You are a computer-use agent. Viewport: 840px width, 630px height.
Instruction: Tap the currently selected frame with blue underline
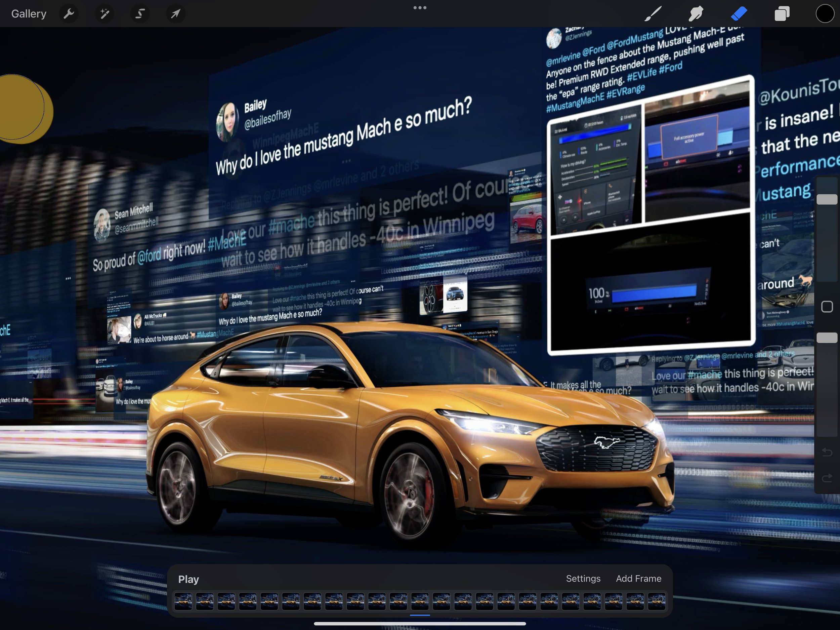420,601
